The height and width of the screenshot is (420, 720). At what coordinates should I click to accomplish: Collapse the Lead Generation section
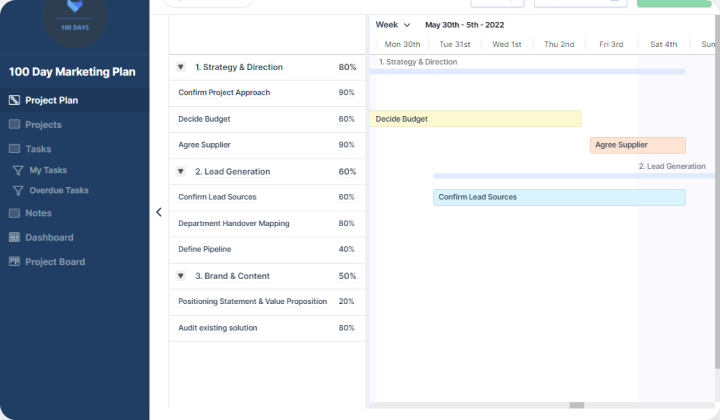pyautogui.click(x=181, y=172)
